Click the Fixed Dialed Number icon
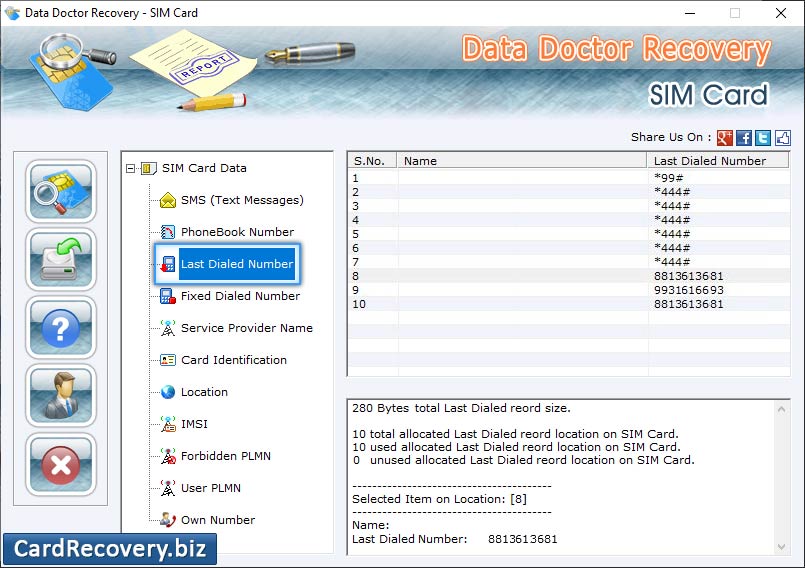The image size is (805, 568). pos(168,296)
